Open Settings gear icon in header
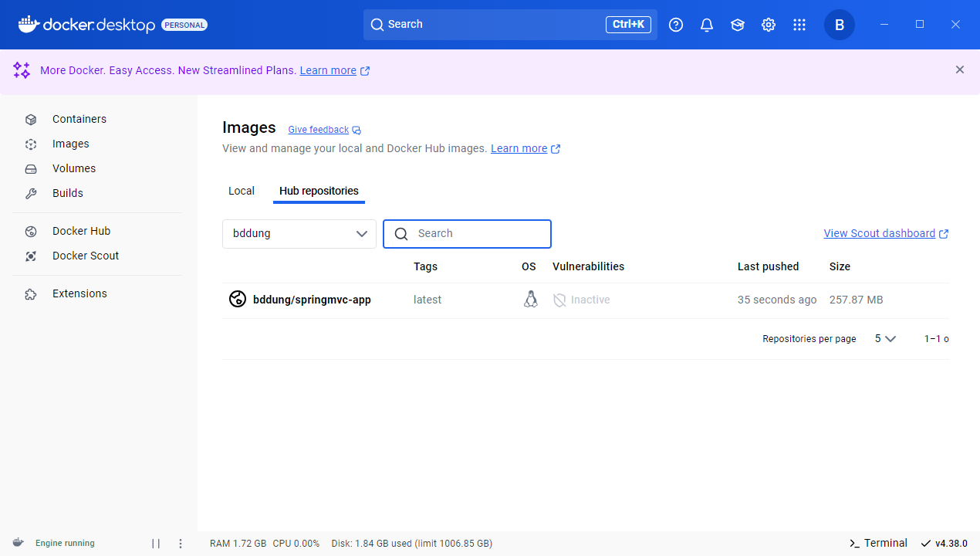 [x=769, y=25]
